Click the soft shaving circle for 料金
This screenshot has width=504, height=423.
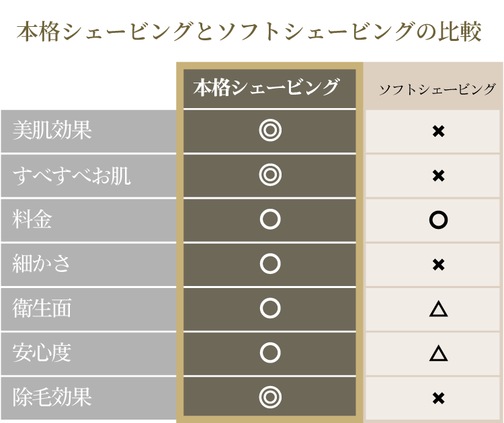(438, 220)
